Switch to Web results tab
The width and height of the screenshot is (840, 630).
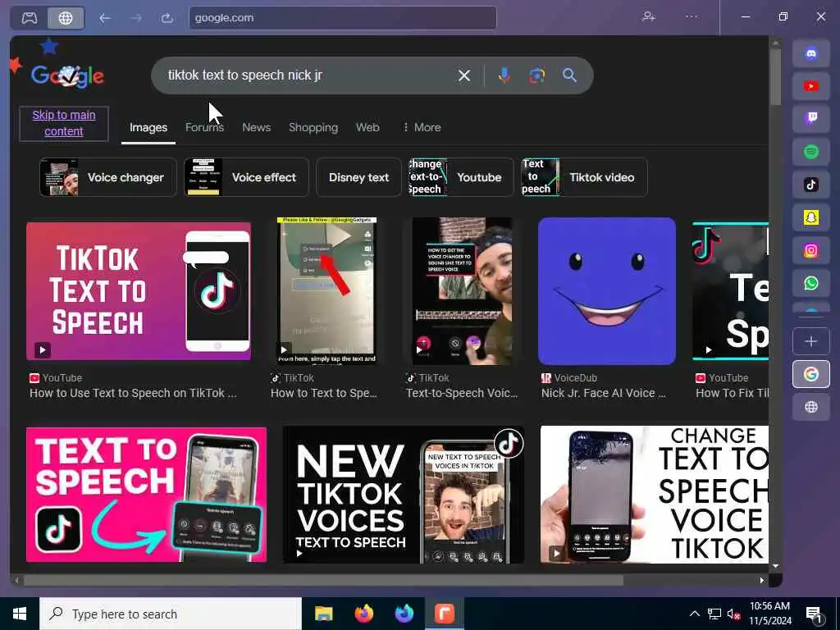[367, 127]
